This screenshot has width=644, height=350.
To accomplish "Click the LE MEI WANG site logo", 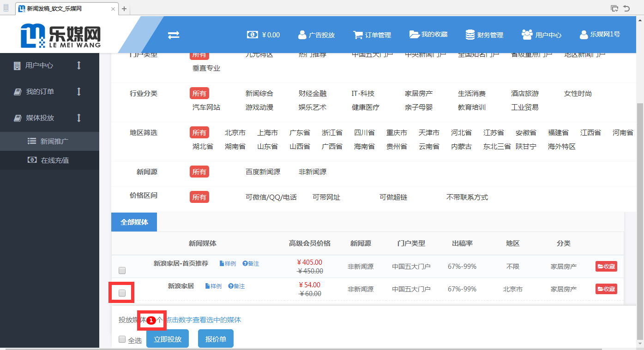I will (x=60, y=36).
